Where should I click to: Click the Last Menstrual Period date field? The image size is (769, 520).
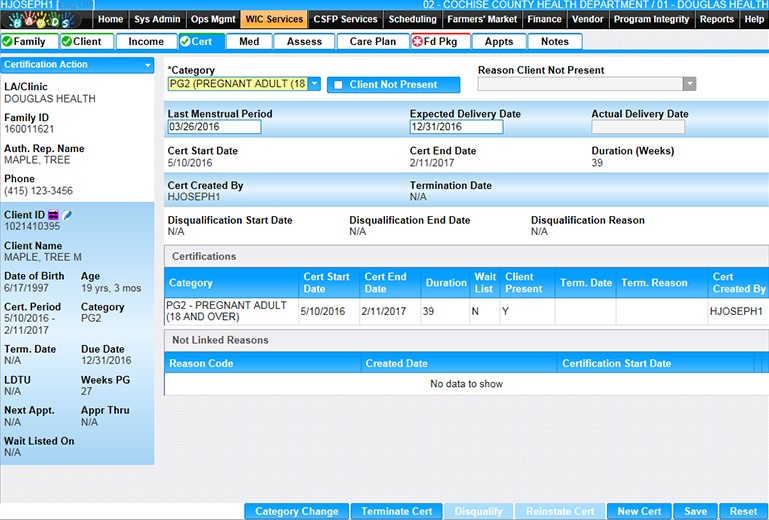pos(214,127)
